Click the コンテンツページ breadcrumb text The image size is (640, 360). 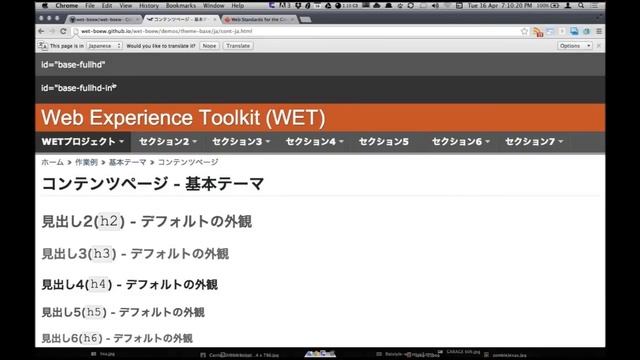click(188, 162)
